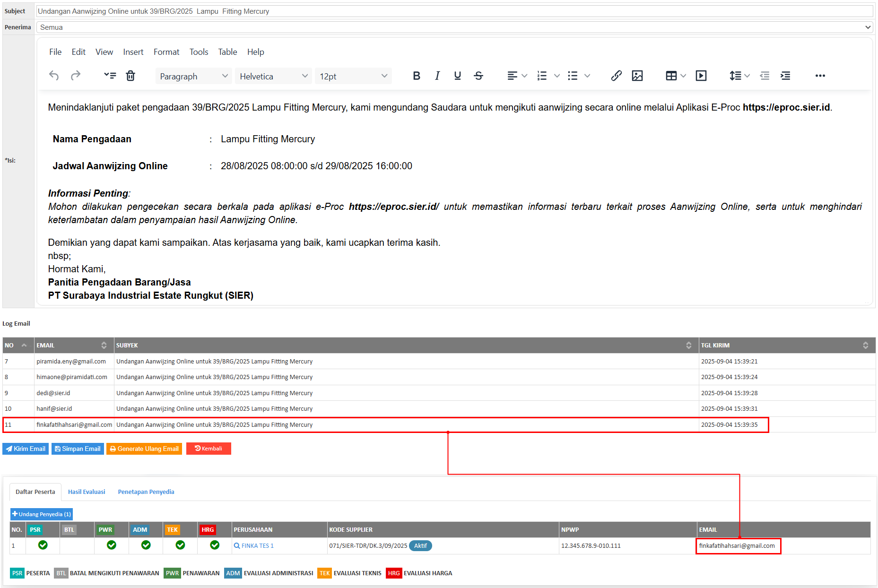Click the Undo icon in editor toolbar
This screenshot has height=588, width=878.
54,76
